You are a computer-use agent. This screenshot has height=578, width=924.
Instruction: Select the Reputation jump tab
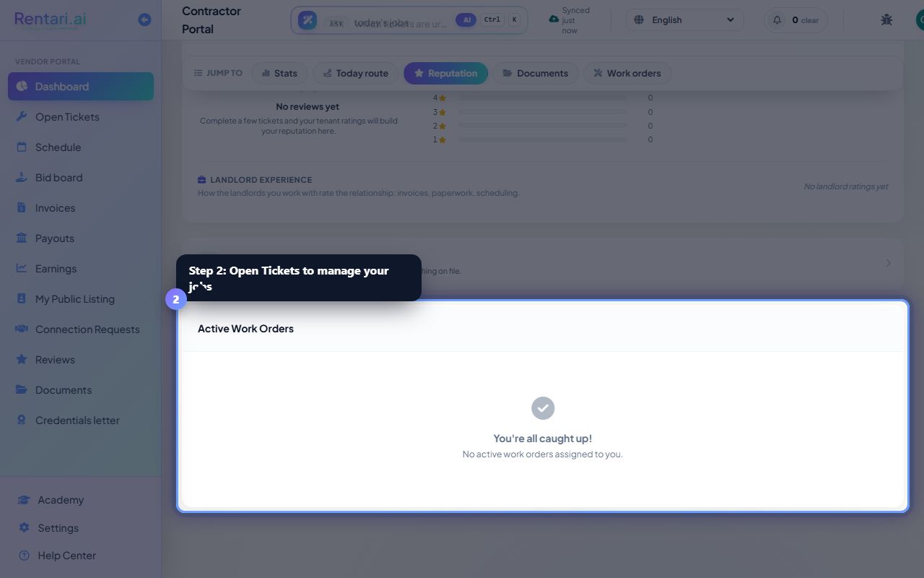445,73
